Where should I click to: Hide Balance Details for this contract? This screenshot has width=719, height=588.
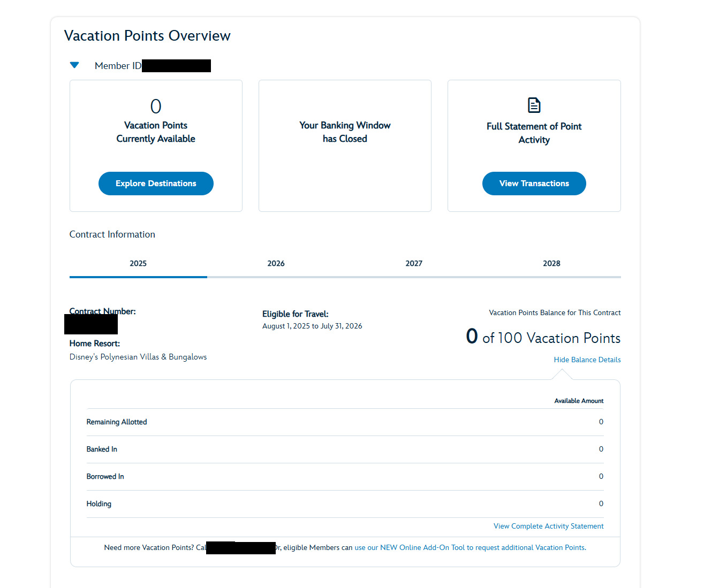(x=587, y=360)
